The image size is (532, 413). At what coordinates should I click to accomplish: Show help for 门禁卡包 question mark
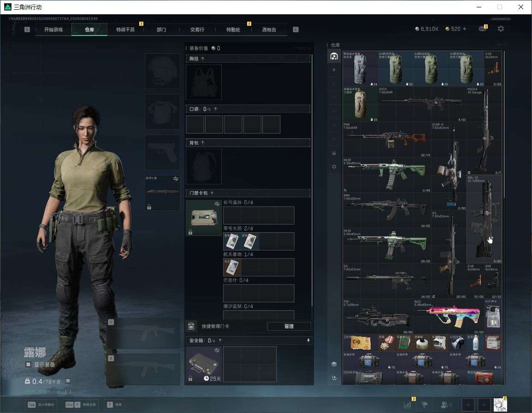[x=212, y=193]
